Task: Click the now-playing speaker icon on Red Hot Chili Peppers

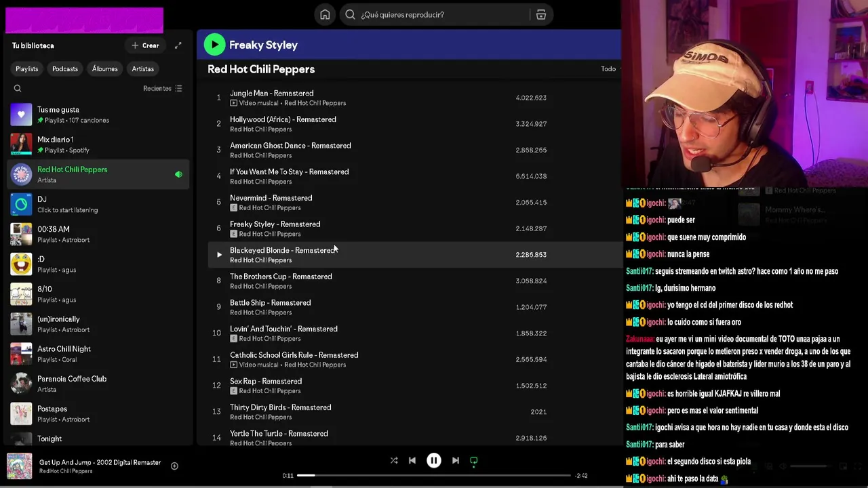Action: tap(178, 174)
